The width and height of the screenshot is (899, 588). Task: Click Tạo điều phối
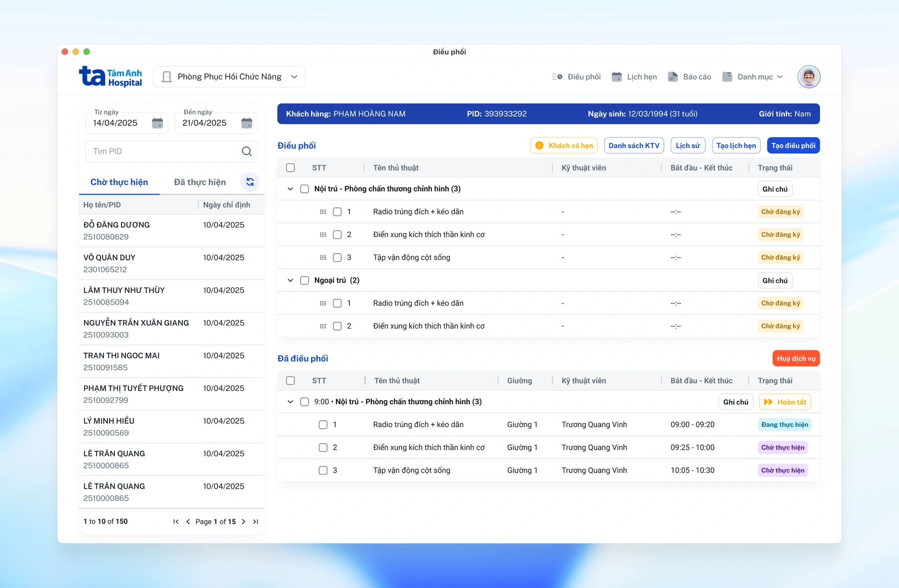click(x=793, y=146)
